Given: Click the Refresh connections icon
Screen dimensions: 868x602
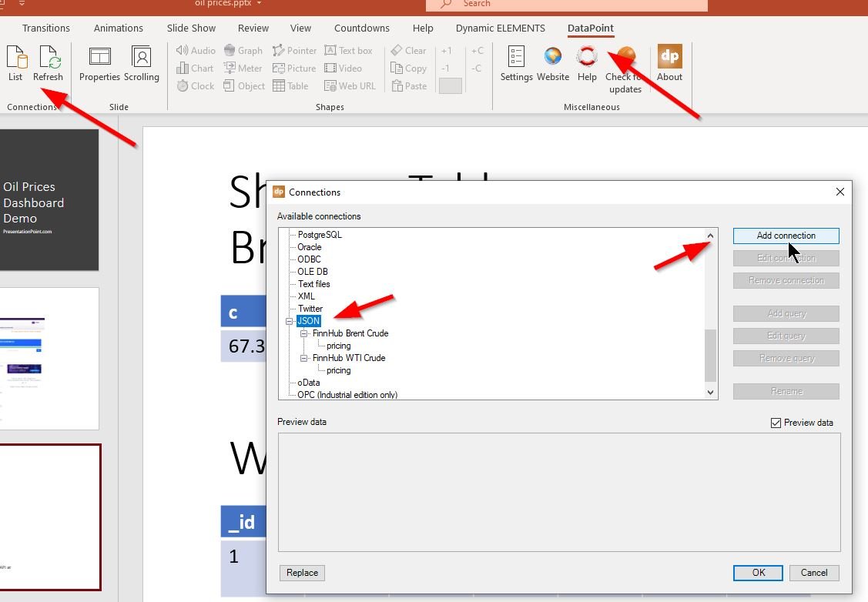Looking at the screenshot, I should [x=48, y=63].
